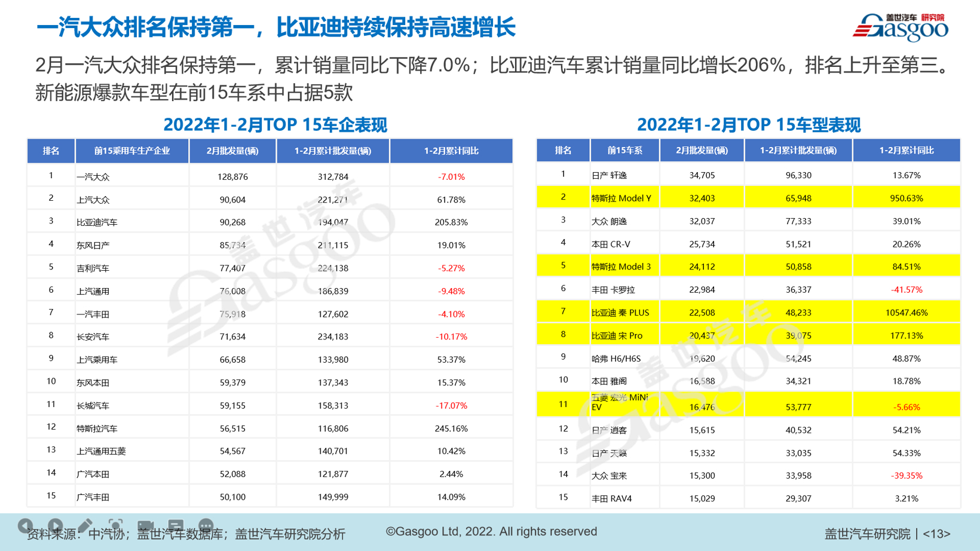Select the 上汽通用 row 6 company cell
The image size is (980, 551).
pyautogui.click(x=132, y=291)
